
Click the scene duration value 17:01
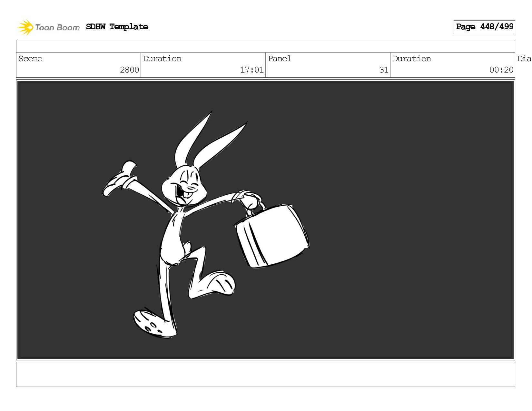click(252, 70)
